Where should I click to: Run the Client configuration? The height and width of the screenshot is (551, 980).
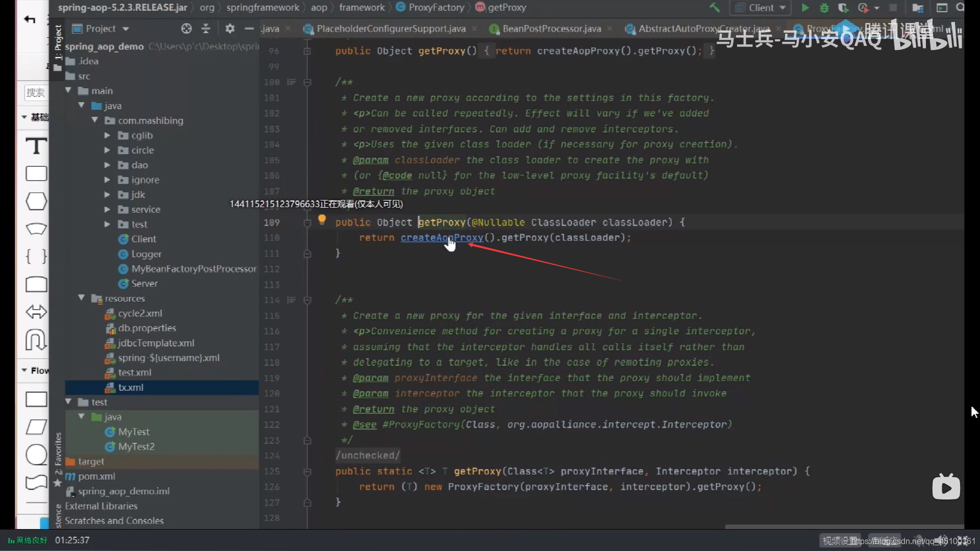point(805,8)
